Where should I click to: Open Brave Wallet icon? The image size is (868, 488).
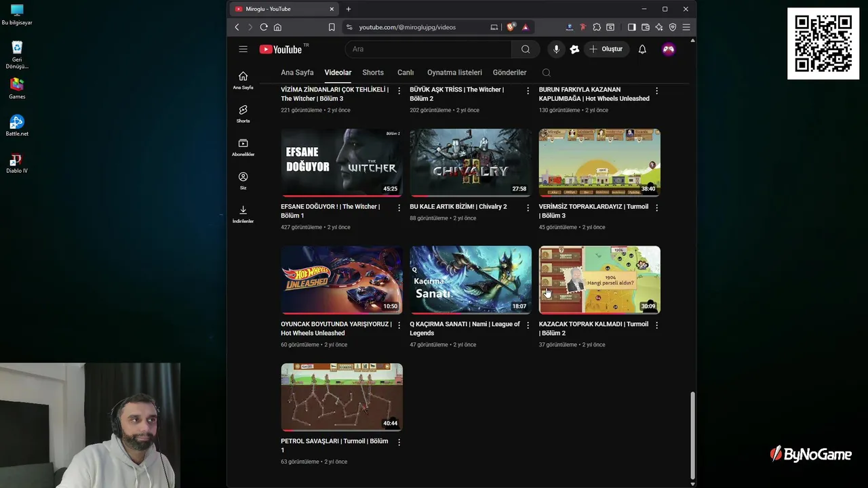pyautogui.click(x=646, y=27)
